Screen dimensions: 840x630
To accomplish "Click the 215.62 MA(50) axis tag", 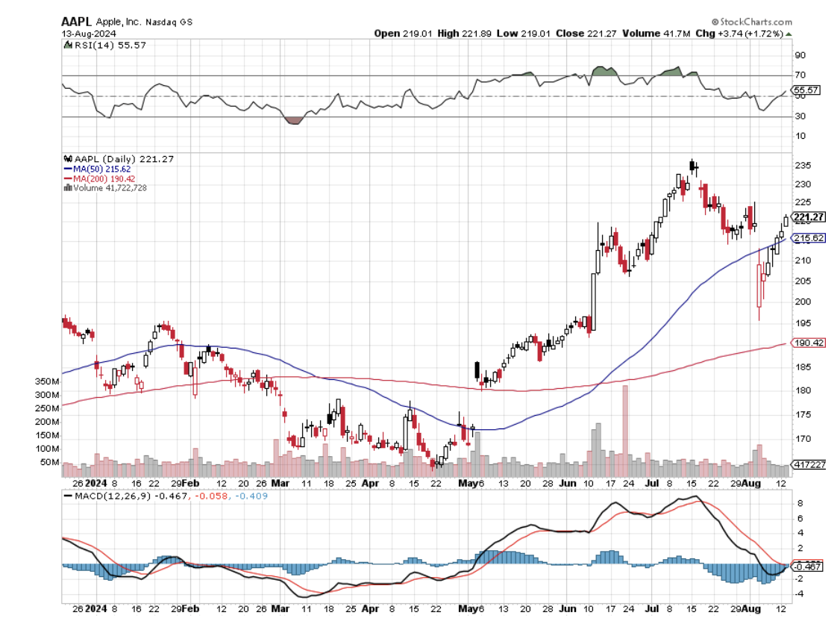I will (x=810, y=237).
